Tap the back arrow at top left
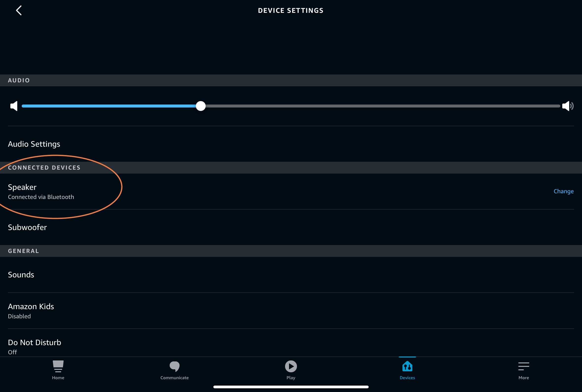The height and width of the screenshot is (392, 582). 19,11
